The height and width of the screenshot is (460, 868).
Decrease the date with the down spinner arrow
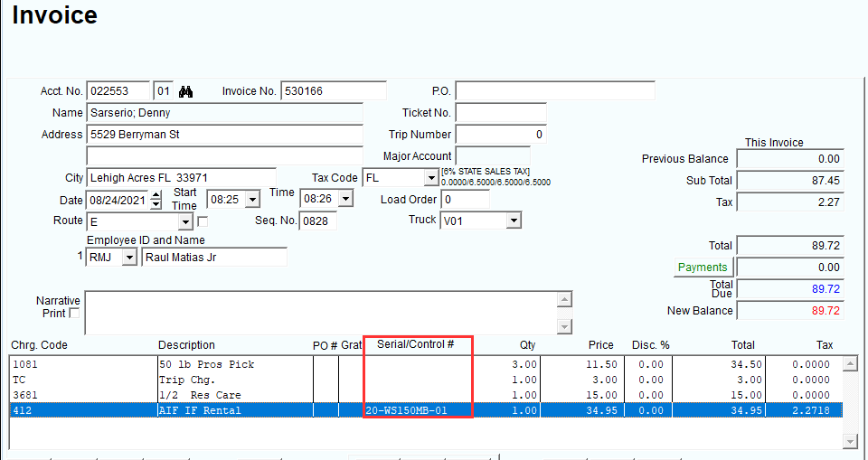tap(156, 205)
